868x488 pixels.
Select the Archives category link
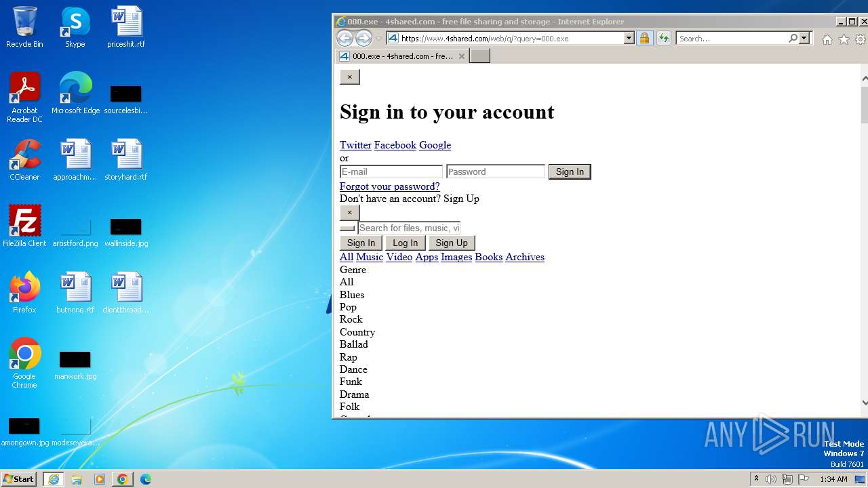tap(525, 257)
